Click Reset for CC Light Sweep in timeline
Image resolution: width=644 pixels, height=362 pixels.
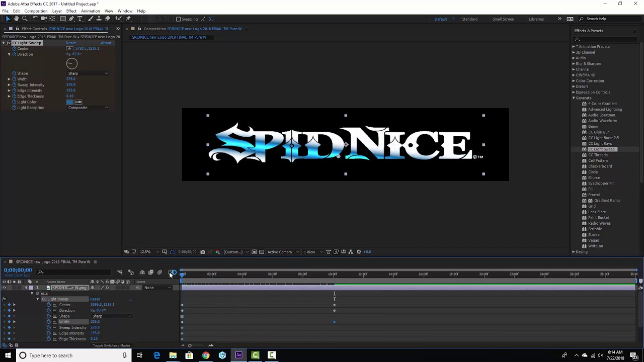tap(95, 299)
